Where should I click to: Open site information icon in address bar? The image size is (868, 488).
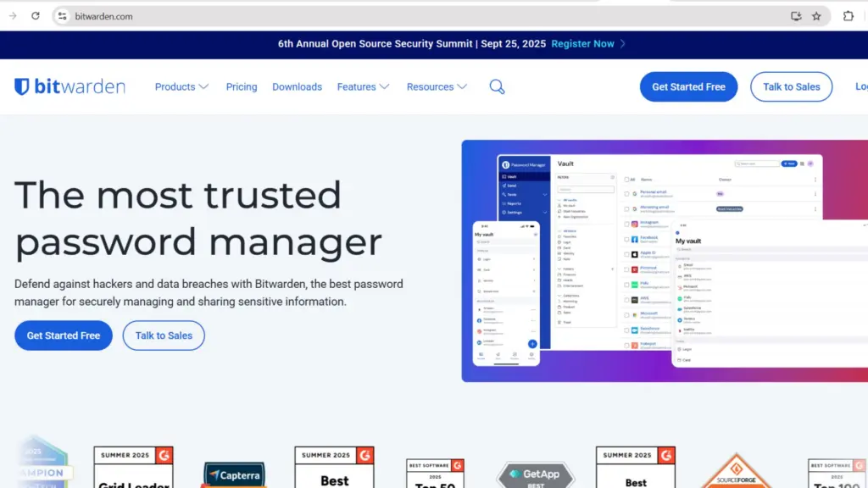coord(63,16)
